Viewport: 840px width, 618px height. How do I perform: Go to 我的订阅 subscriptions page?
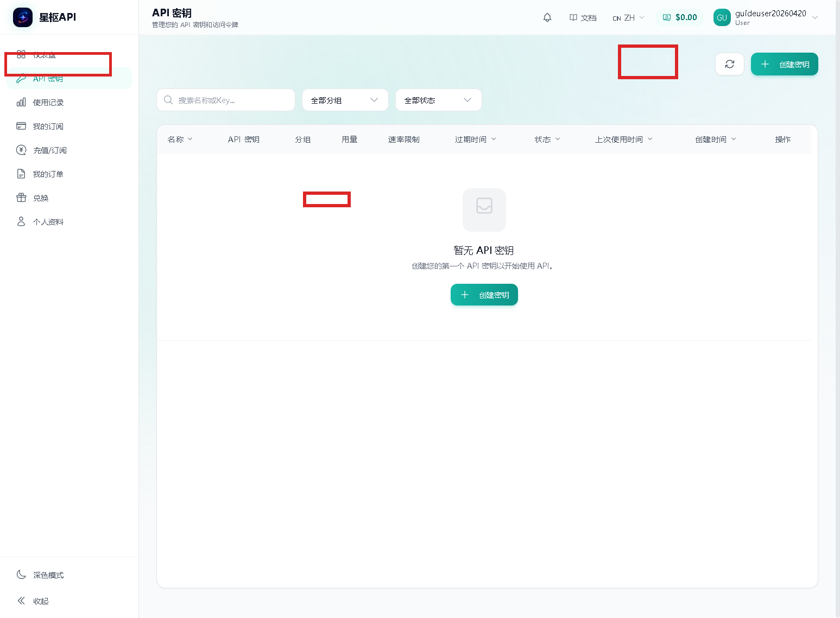[x=48, y=126]
